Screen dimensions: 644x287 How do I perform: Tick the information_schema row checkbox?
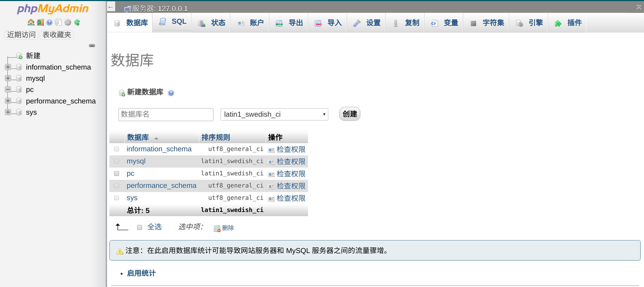click(x=117, y=149)
